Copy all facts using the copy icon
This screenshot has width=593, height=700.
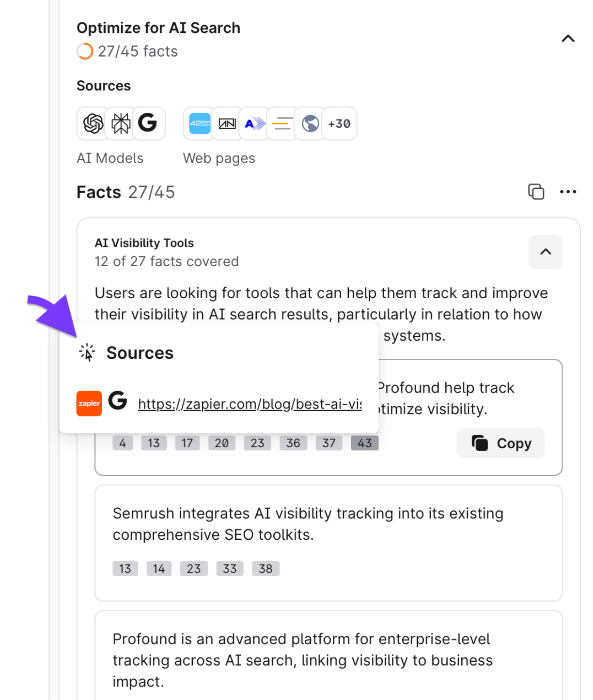pos(536,192)
